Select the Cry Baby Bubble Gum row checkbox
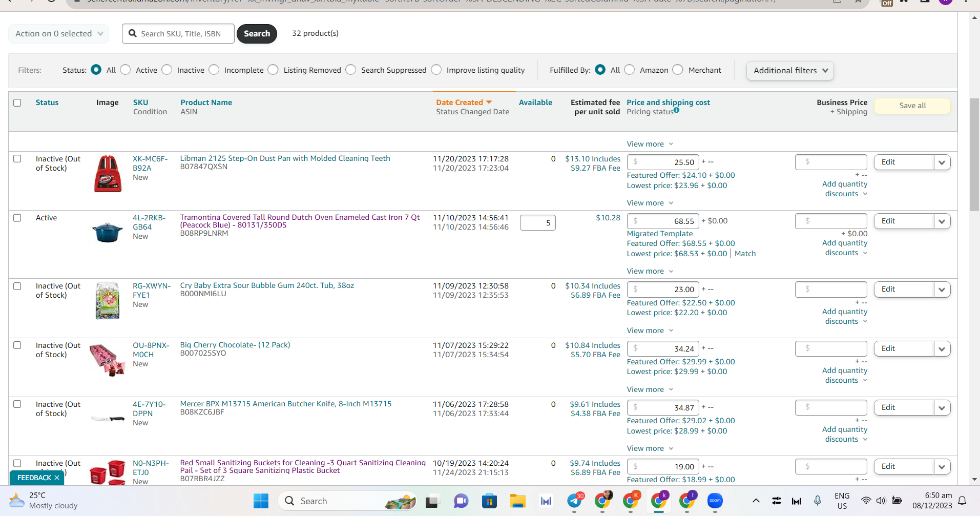 tap(17, 286)
